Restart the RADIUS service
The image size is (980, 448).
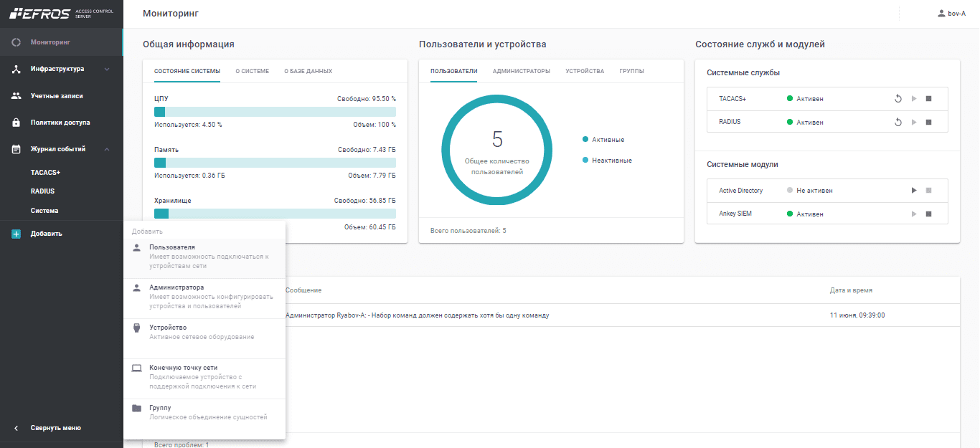tap(897, 122)
